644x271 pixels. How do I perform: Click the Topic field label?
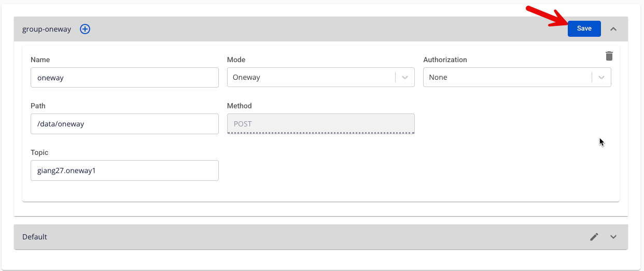click(39, 152)
